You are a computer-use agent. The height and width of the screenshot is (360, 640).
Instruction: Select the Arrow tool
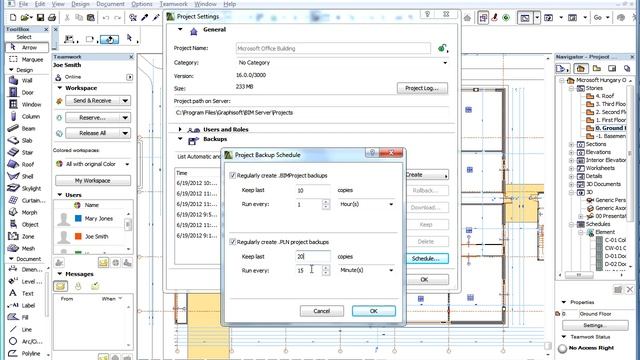click(27, 47)
